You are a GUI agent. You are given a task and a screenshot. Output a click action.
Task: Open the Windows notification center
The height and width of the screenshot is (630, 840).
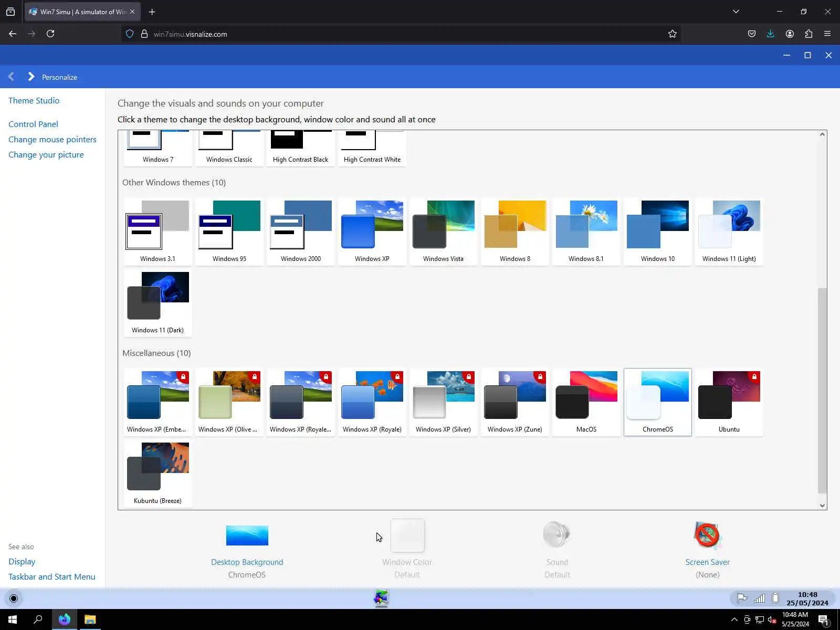click(823, 620)
